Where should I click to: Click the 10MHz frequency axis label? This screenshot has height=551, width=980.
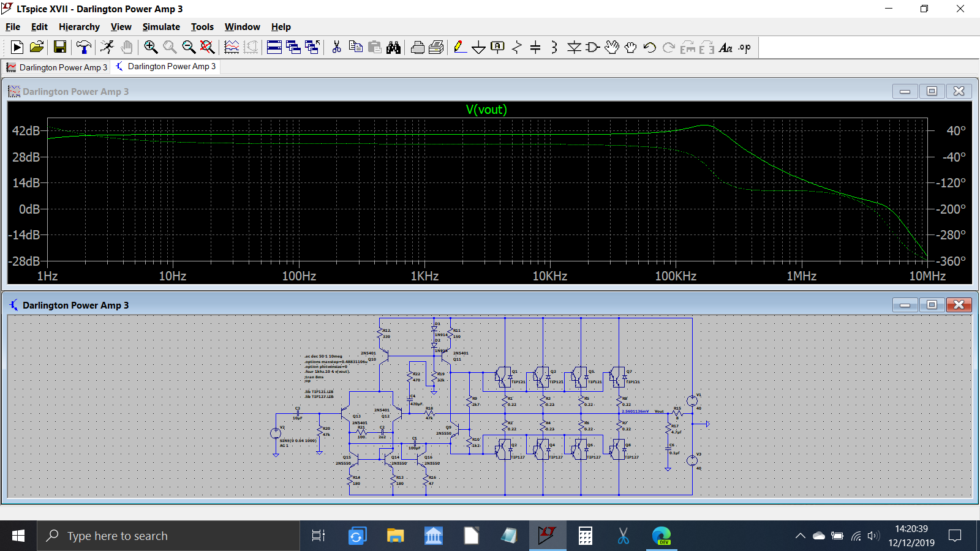927,276
